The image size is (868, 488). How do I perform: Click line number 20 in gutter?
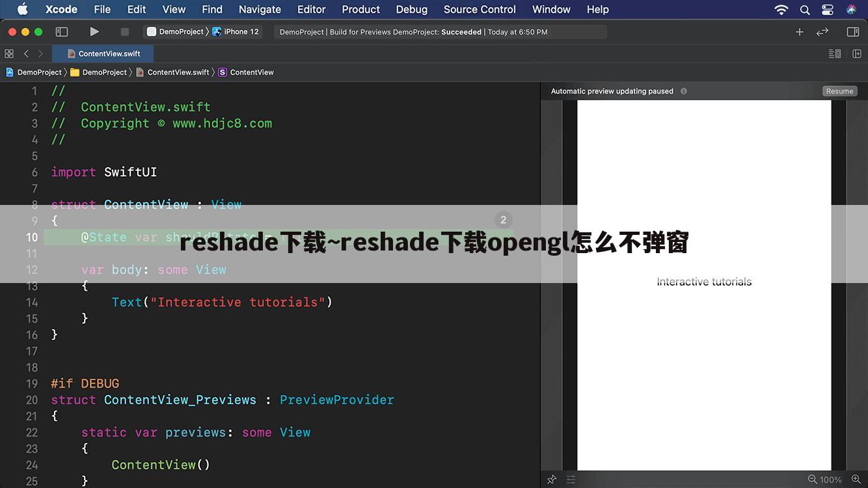pyautogui.click(x=32, y=400)
